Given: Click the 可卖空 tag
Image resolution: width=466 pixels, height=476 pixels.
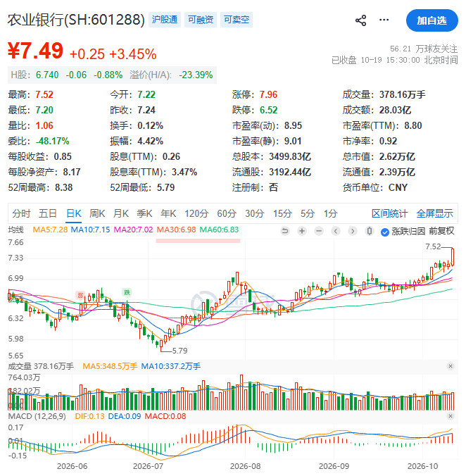Looking at the screenshot, I should pos(237,20).
